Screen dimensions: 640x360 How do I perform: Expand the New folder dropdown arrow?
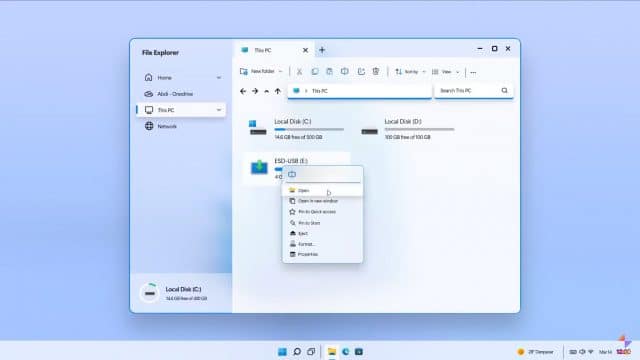point(280,72)
